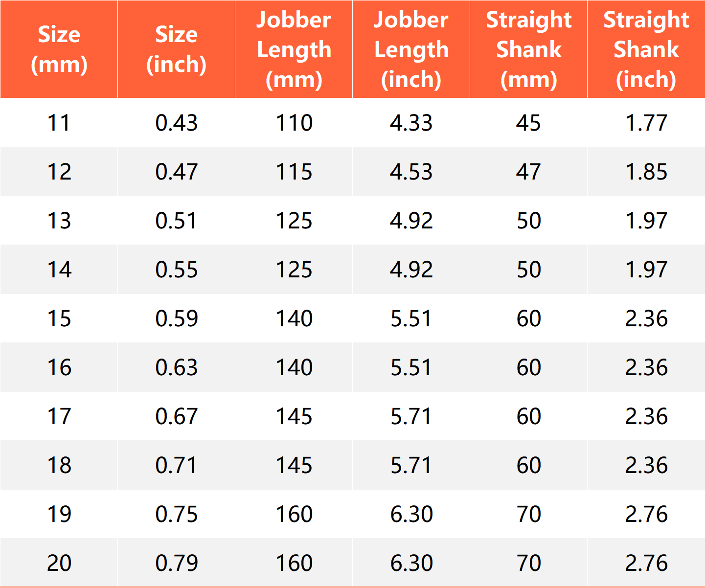Click the 1.85 straight shank value

[x=646, y=172]
